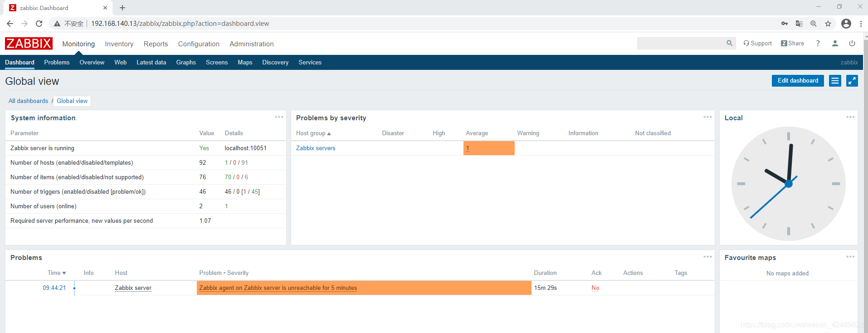The height and width of the screenshot is (333, 868).
Task: Click the browser zoom icon
Action: 814,24
